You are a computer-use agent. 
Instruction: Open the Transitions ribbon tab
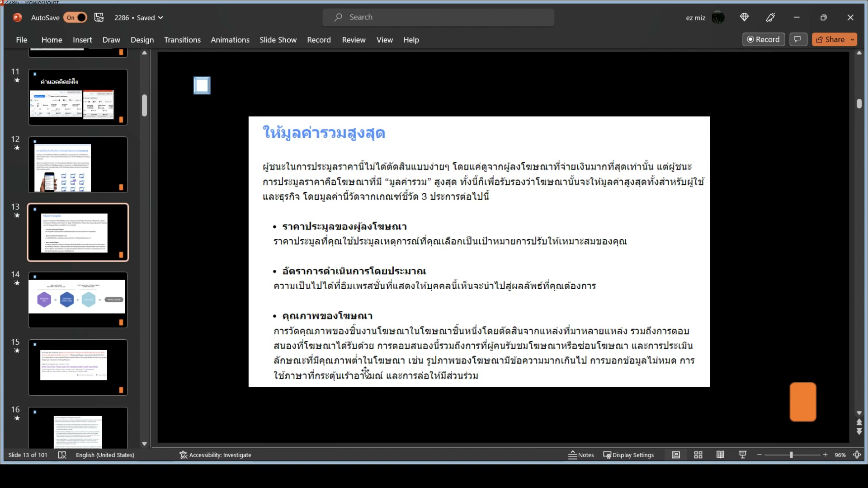[182, 40]
